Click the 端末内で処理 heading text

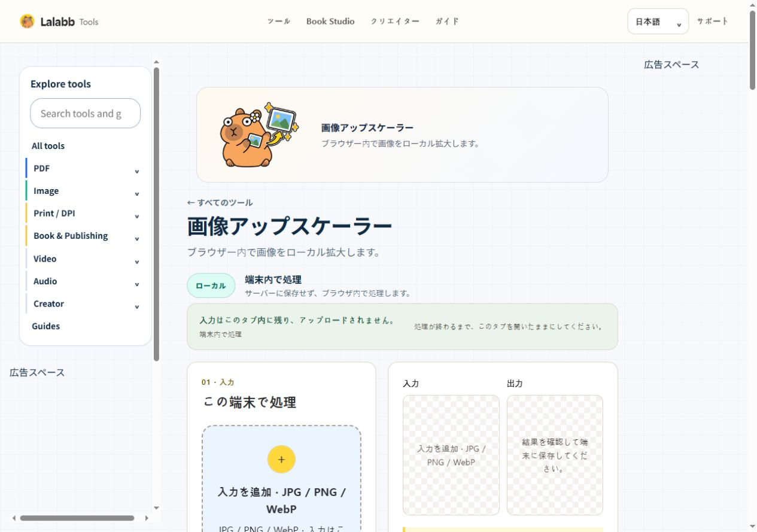click(273, 279)
